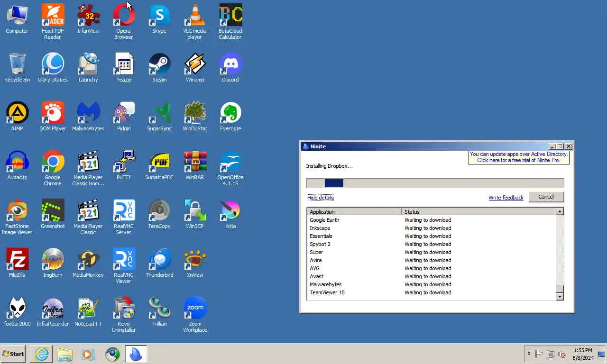Viewport: 607px width, 364px height.
Task: Select the PuTTY desktop icon
Action: (124, 165)
